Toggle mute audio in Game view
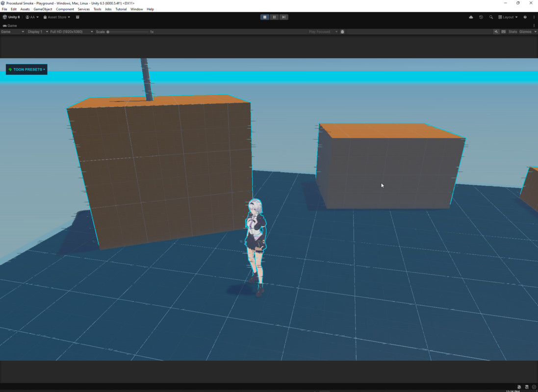538x392 pixels. click(496, 32)
